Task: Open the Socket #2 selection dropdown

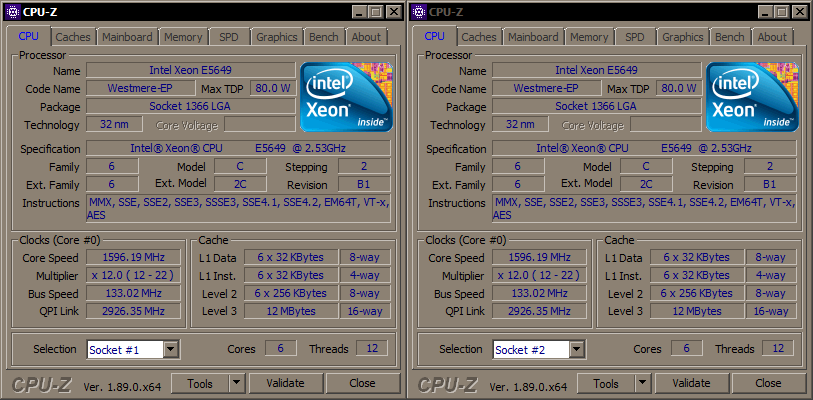Action: click(577, 349)
